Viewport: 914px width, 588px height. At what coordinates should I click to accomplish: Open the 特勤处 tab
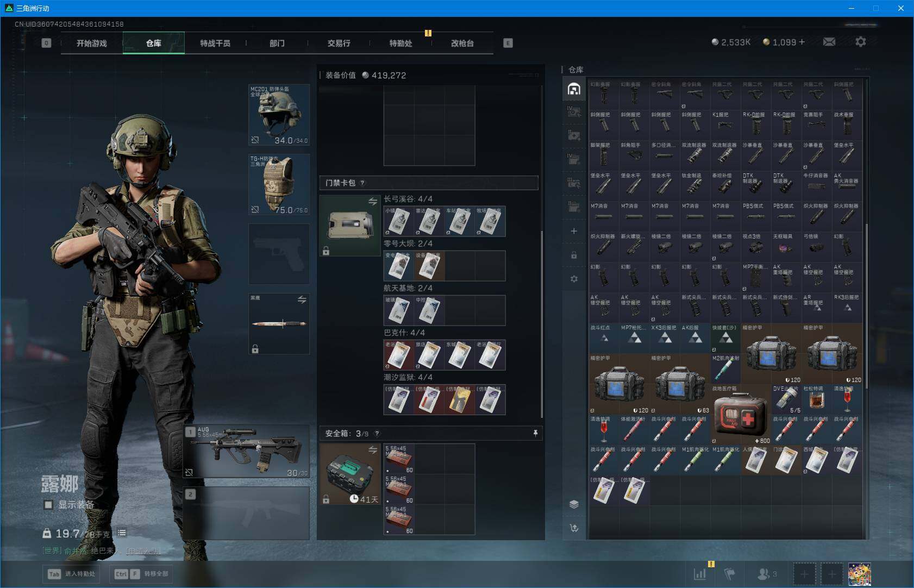pos(401,43)
